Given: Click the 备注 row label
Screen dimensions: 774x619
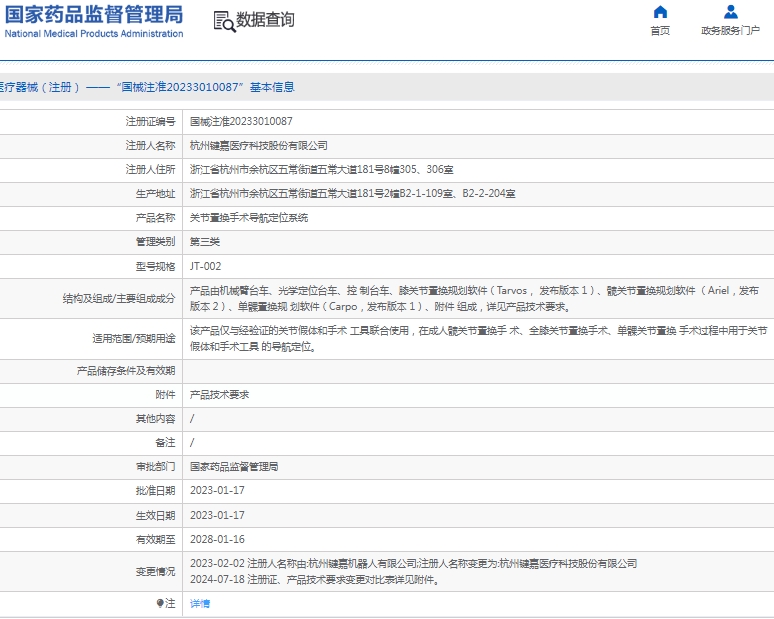Looking at the screenshot, I should click(x=165, y=443).
